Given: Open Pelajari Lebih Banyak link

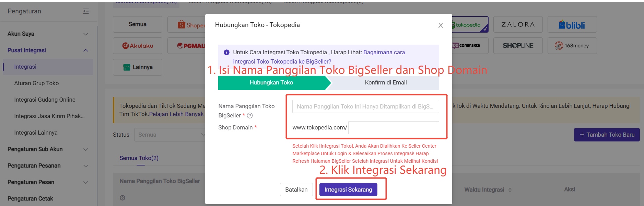Looking at the screenshot, I should (176, 114).
